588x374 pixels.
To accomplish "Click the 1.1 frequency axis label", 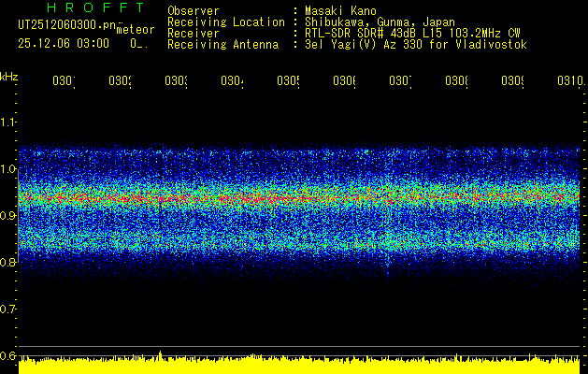I will (8, 122).
